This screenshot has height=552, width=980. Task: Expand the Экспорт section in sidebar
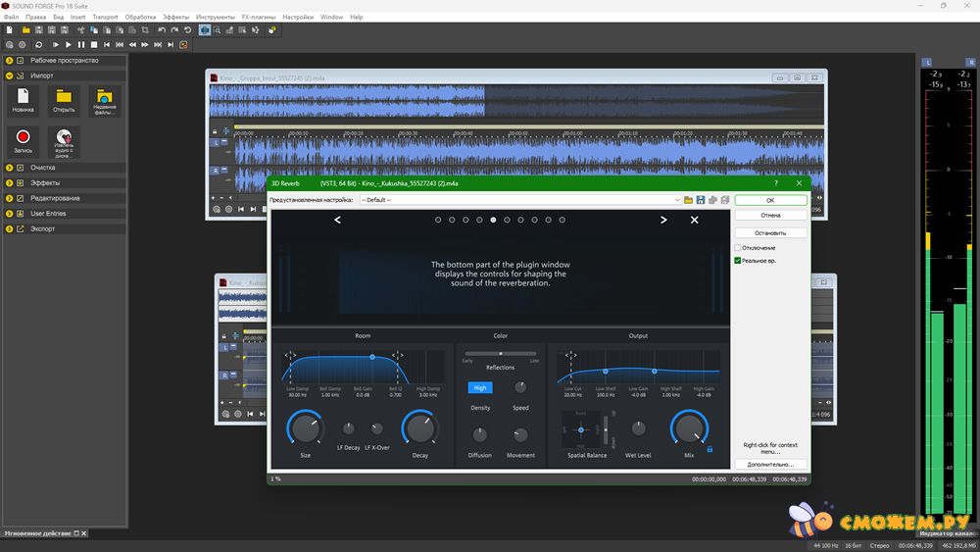click(x=9, y=228)
